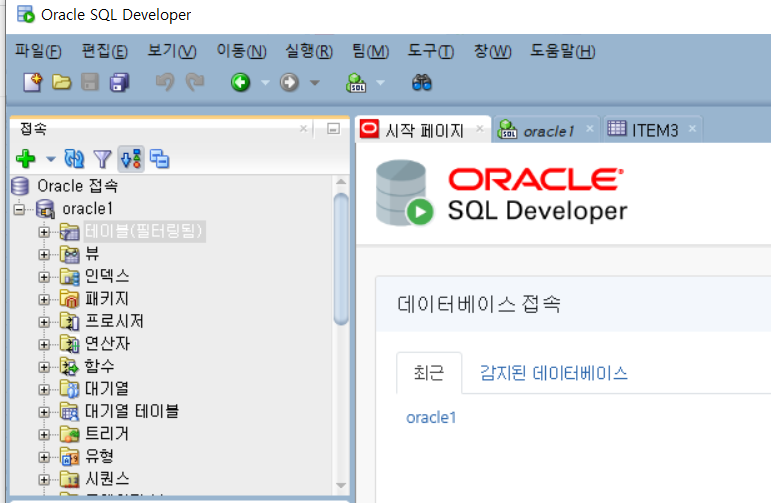
Task: Minimize the 접속 panel
Action: (x=333, y=129)
